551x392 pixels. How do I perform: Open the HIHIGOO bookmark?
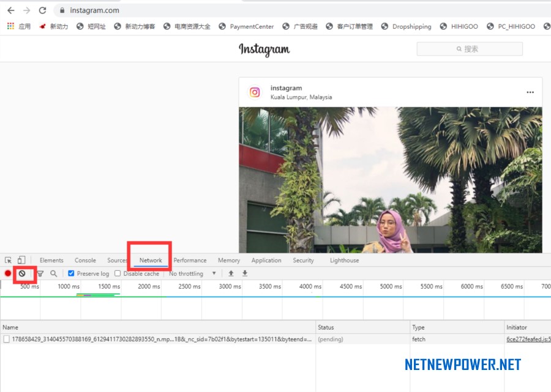coord(459,26)
